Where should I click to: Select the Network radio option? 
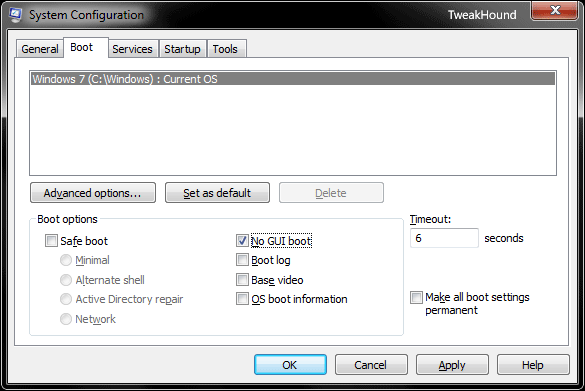pyautogui.click(x=66, y=319)
